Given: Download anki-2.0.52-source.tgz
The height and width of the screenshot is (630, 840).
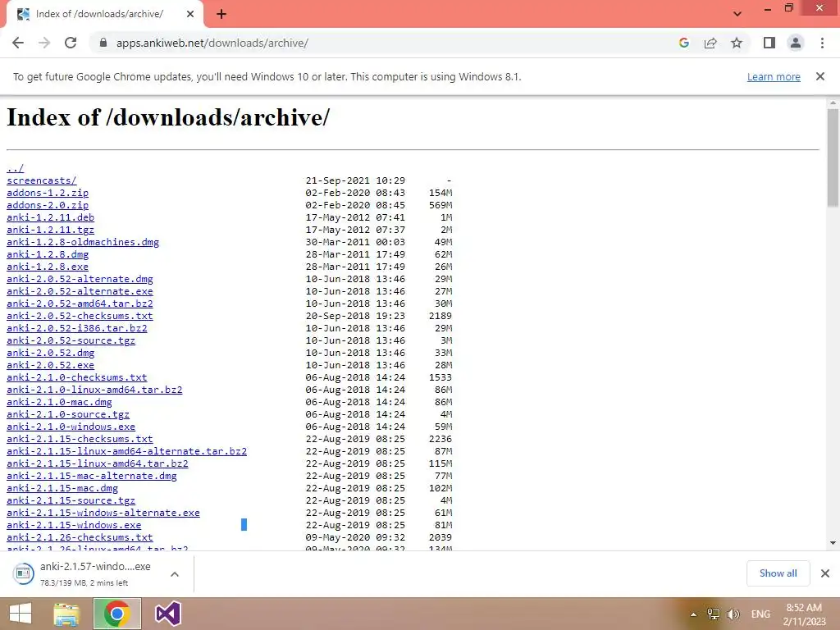Looking at the screenshot, I should click(71, 340).
